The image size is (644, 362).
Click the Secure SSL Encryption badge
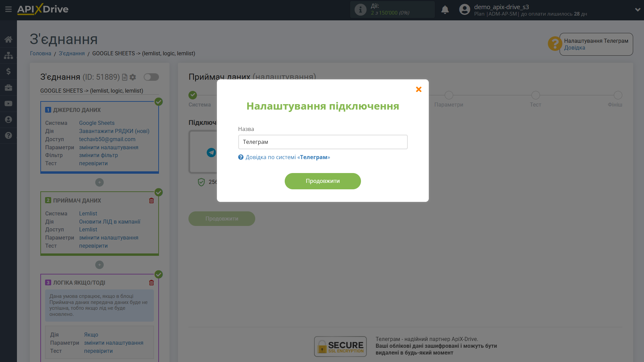(x=340, y=346)
